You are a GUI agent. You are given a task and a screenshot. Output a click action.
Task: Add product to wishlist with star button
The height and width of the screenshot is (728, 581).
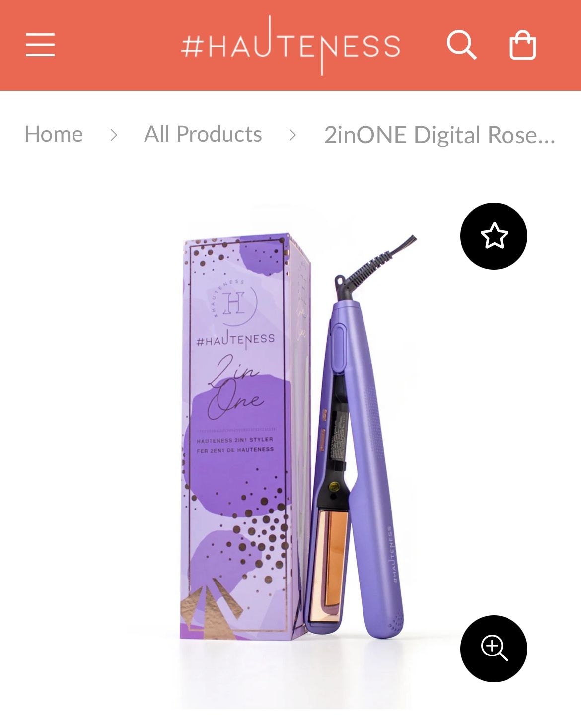point(494,236)
